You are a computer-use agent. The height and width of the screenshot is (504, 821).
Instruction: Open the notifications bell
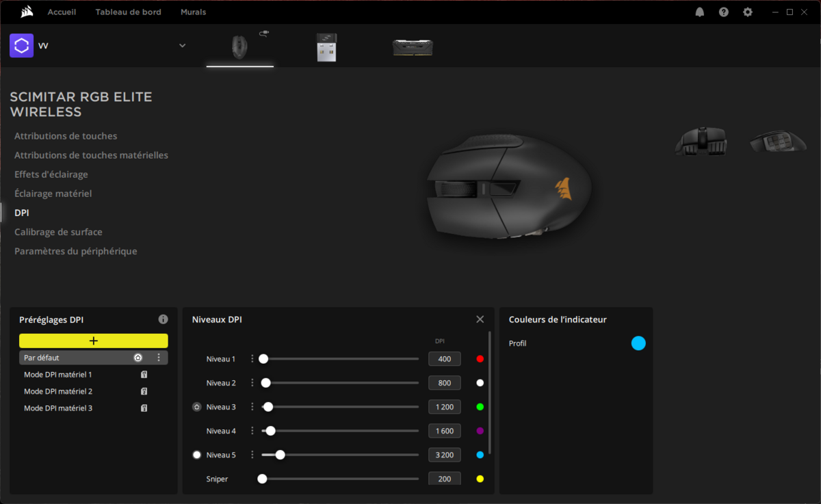coord(700,12)
